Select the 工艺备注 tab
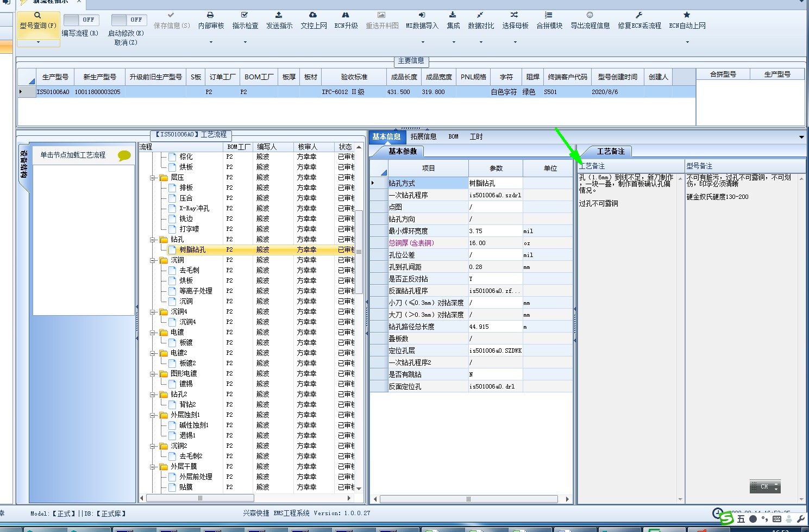 [611, 152]
